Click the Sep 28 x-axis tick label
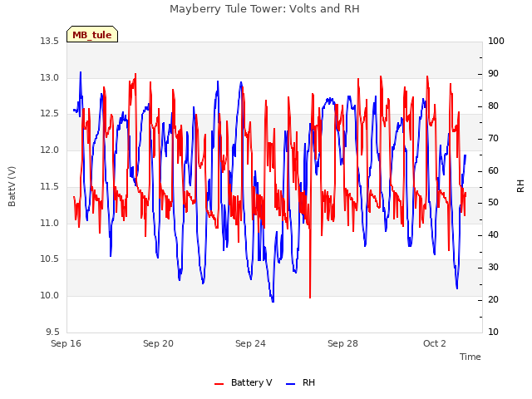This screenshot has width=532, height=399. (342, 343)
